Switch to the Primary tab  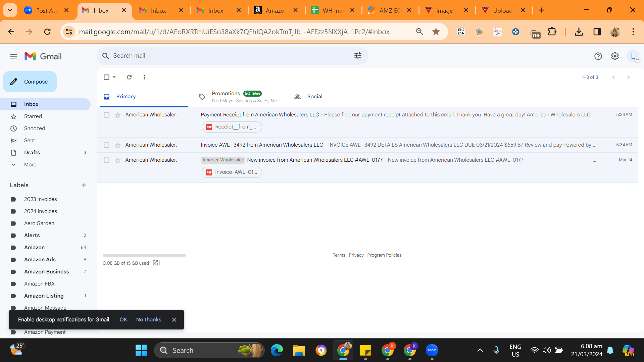point(144,97)
